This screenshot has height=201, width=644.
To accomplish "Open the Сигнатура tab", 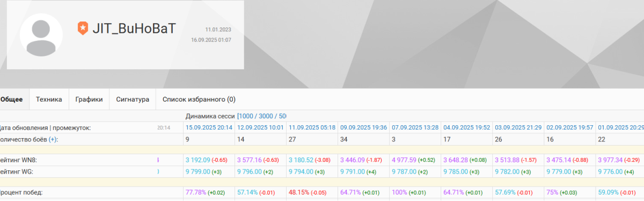I will [133, 99].
